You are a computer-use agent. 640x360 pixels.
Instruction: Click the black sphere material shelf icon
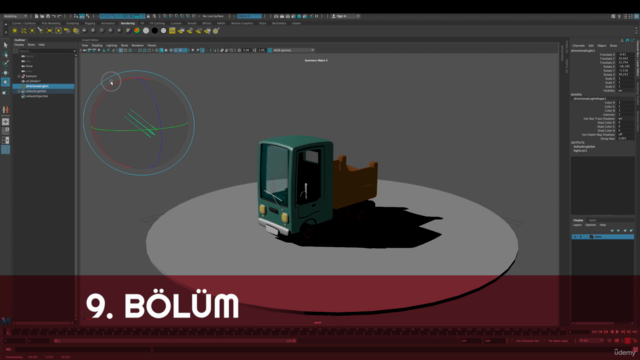[155, 31]
